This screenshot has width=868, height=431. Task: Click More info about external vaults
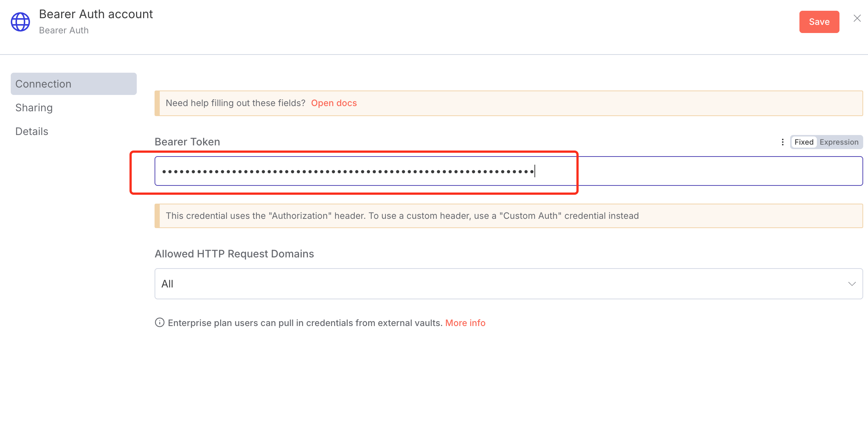click(x=465, y=323)
